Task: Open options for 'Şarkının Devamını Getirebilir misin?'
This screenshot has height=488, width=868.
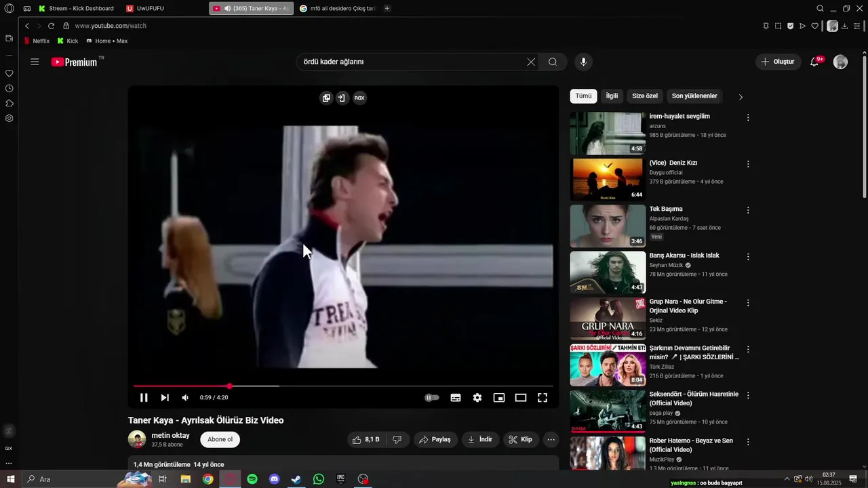Action: (748, 350)
